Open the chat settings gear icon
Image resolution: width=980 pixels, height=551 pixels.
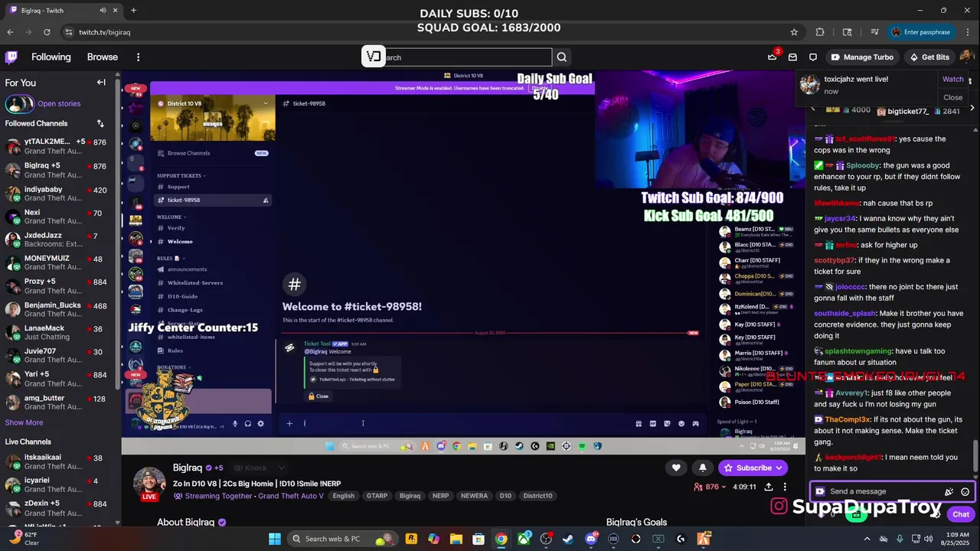936,514
